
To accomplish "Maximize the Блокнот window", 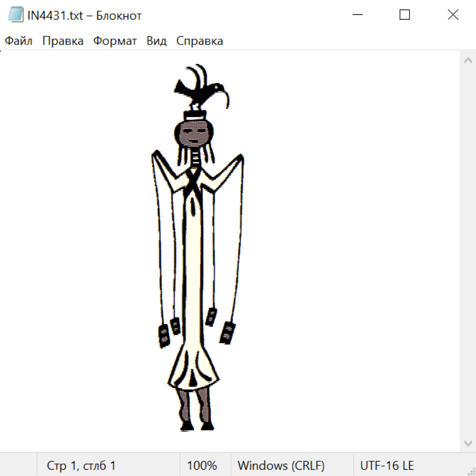I will [405, 15].
